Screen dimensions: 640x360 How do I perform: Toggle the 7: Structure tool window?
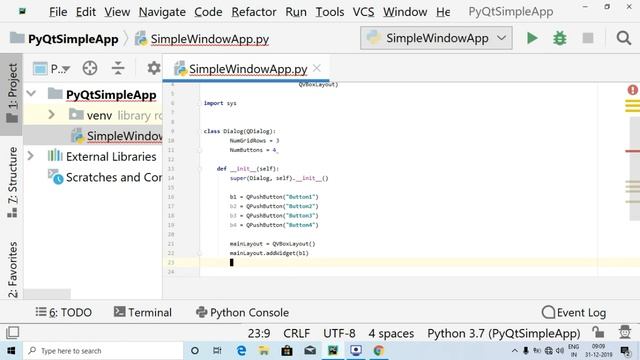click(x=12, y=182)
